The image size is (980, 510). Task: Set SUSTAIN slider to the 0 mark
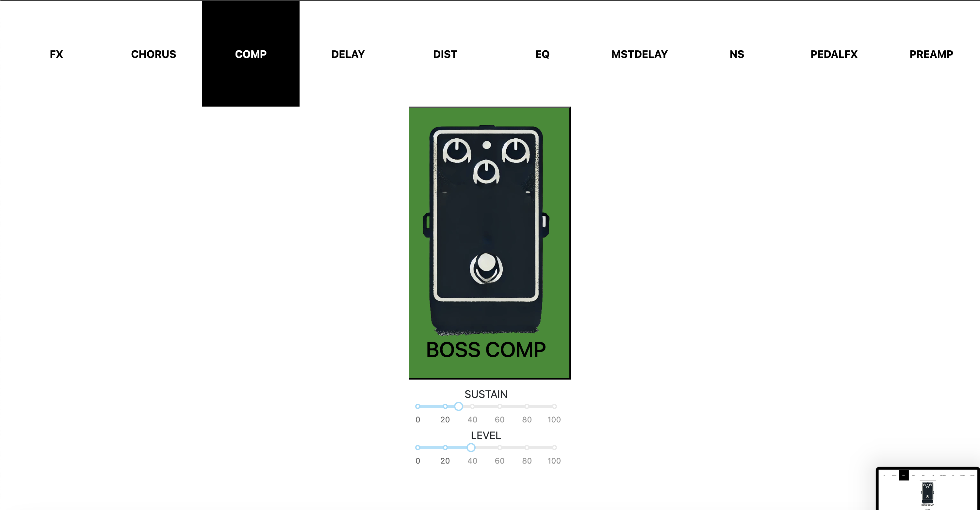pos(418,406)
